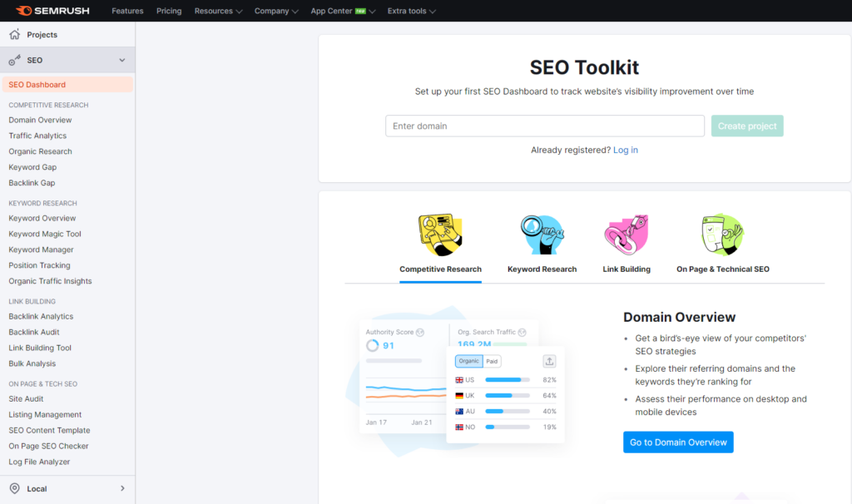
Task: Click Go to Domain Overview button
Action: (678, 442)
